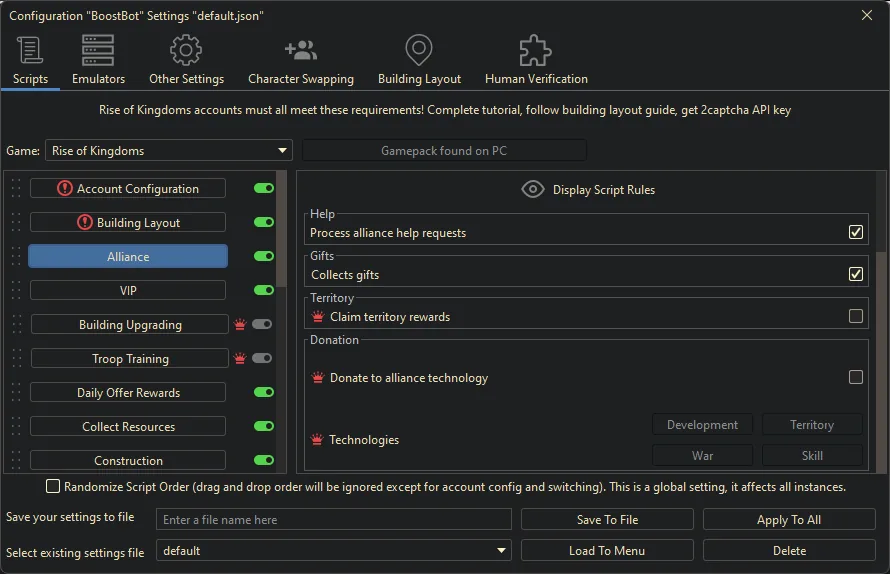Select the Territory technology button
This screenshot has height=574, width=890.
coord(812,425)
